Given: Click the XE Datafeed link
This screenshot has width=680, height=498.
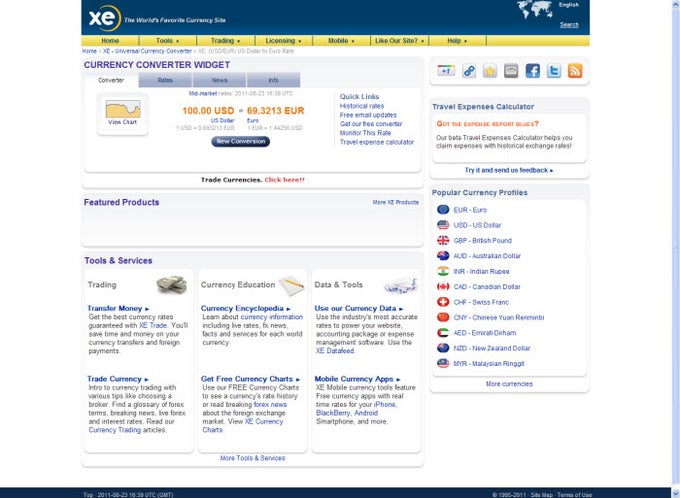Looking at the screenshot, I should 335,351.
